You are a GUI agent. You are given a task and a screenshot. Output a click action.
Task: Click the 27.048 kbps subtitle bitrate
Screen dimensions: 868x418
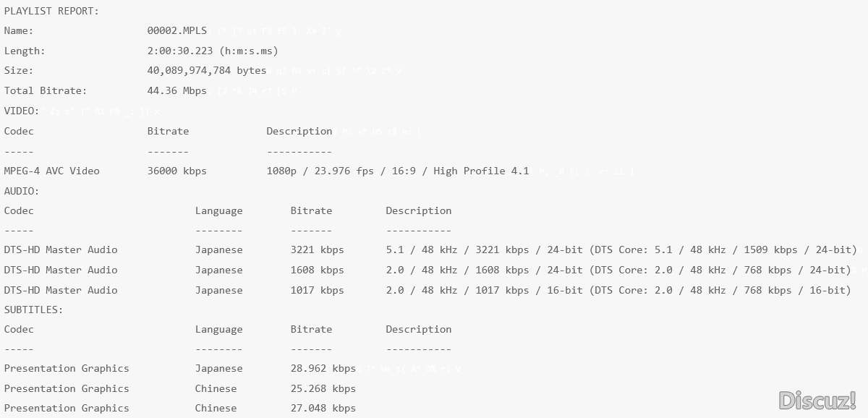click(x=323, y=408)
